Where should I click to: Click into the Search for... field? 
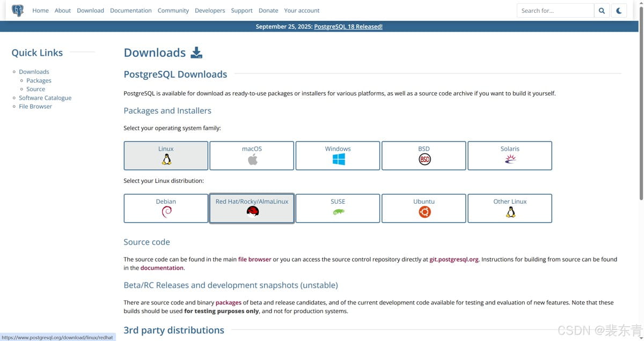click(x=555, y=10)
